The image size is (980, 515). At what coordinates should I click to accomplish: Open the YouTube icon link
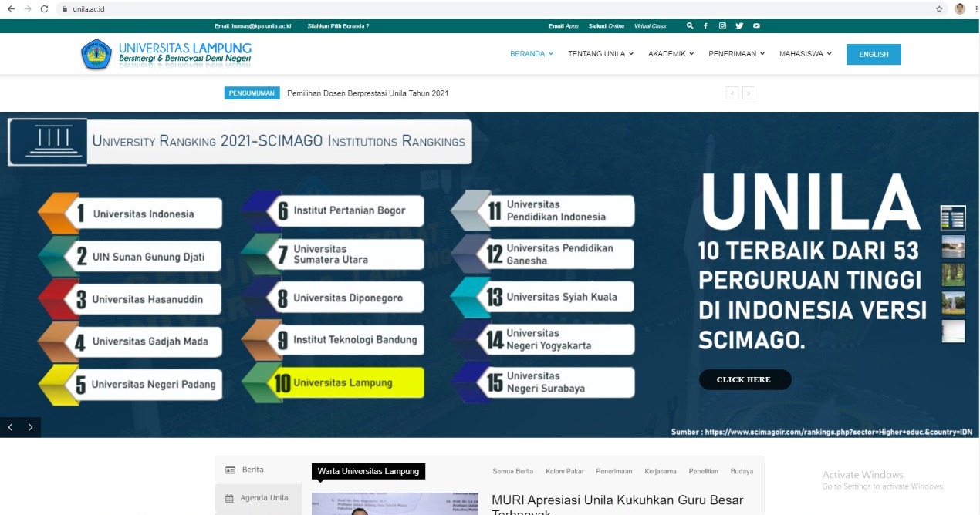point(756,25)
